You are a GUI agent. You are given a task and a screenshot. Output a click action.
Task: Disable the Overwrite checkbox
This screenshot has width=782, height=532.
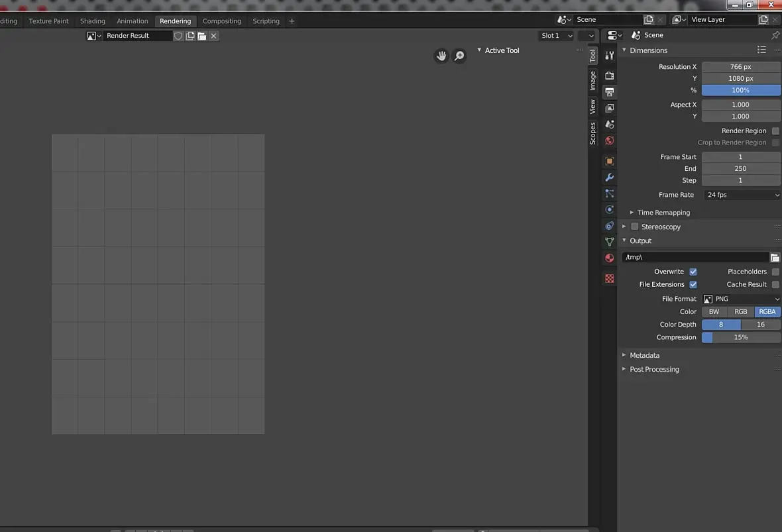point(693,272)
